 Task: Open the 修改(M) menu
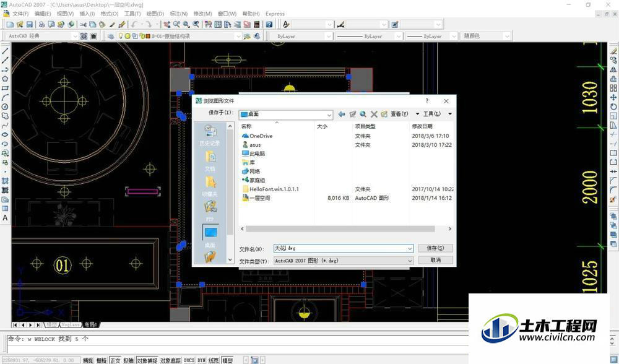202,14
